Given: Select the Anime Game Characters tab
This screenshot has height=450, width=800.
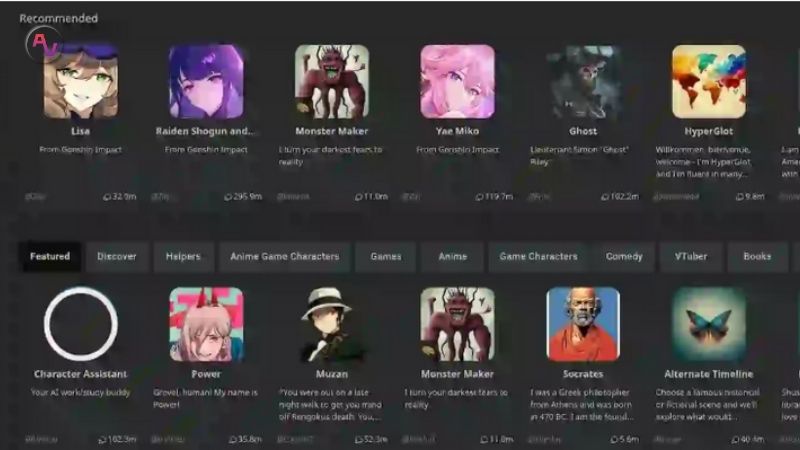Looking at the screenshot, I should point(285,257).
